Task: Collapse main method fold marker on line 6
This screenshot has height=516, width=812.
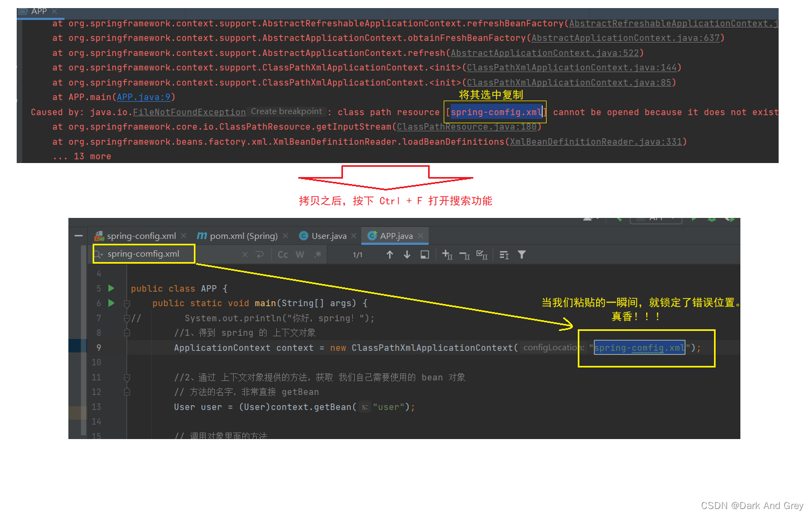Action: [x=127, y=303]
